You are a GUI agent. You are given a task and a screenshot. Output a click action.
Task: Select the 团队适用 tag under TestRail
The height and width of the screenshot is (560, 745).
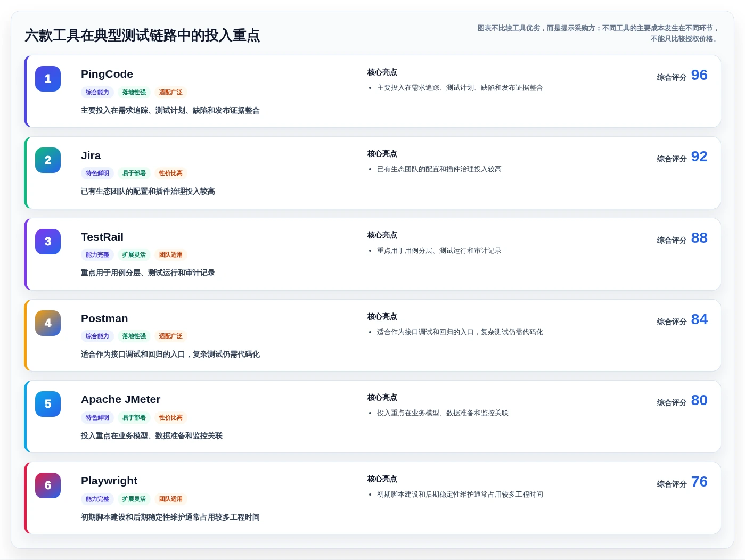171,254
